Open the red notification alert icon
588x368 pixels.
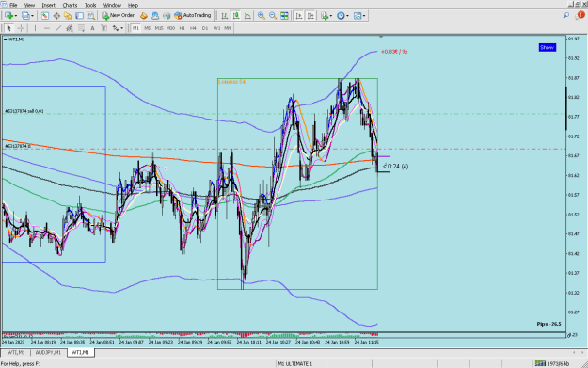click(580, 15)
